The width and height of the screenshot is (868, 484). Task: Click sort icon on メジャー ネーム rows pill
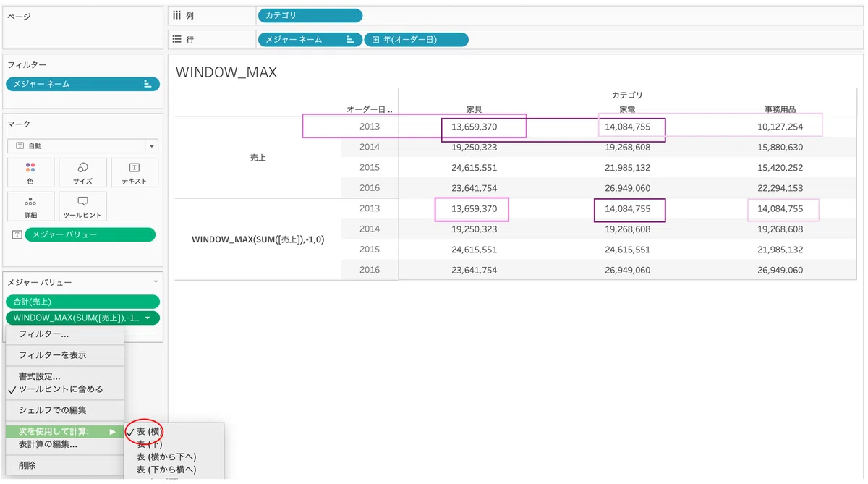[x=350, y=39]
